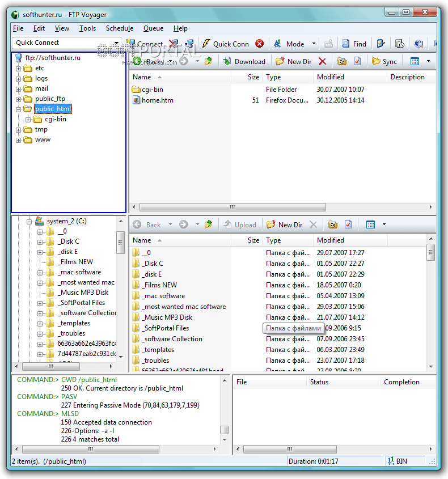
Task: Select the home.htm file in the remote list
Action: click(x=158, y=100)
